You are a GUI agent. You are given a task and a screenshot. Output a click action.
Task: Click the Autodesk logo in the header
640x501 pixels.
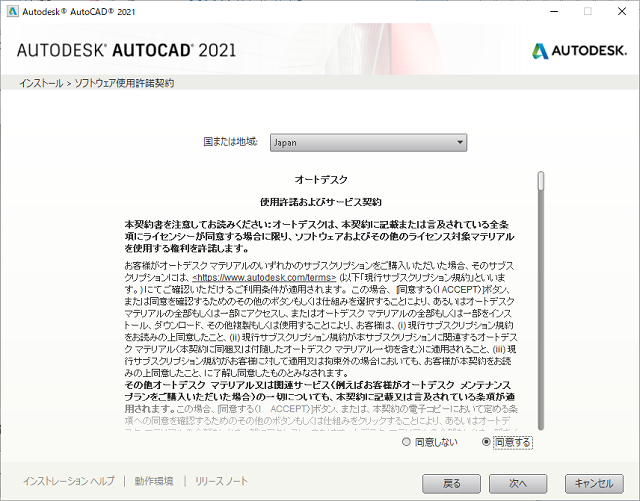coord(579,51)
